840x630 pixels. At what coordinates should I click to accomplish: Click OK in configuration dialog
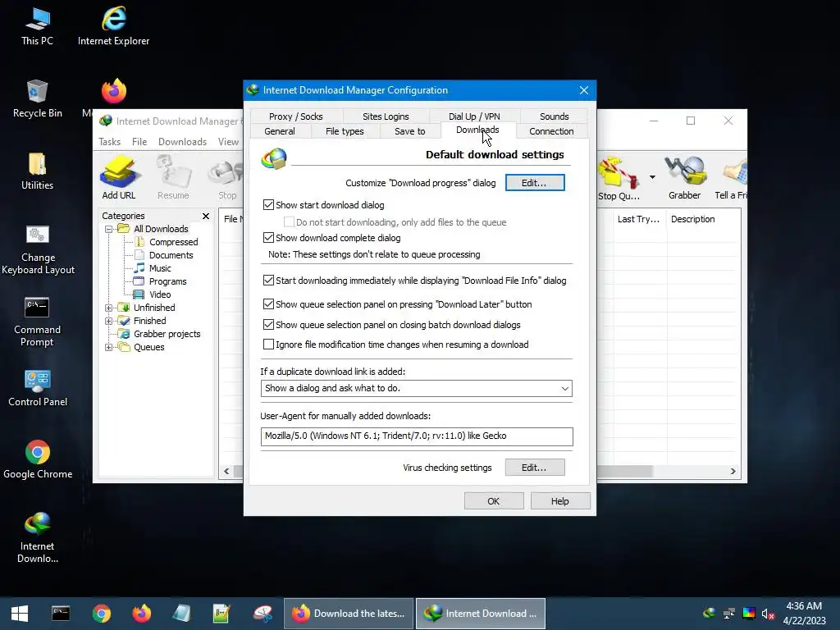493,501
